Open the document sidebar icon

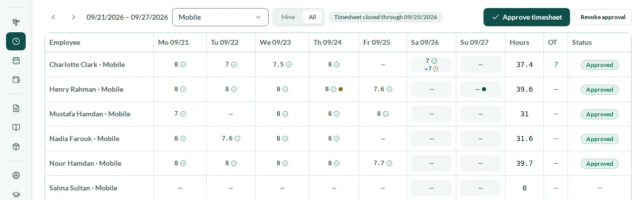pyautogui.click(x=16, y=108)
